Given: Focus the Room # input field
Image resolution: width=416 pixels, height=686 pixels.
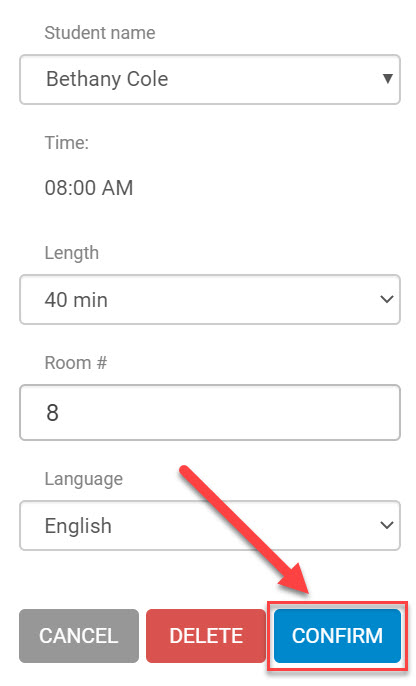Looking at the screenshot, I should (x=210, y=413).
